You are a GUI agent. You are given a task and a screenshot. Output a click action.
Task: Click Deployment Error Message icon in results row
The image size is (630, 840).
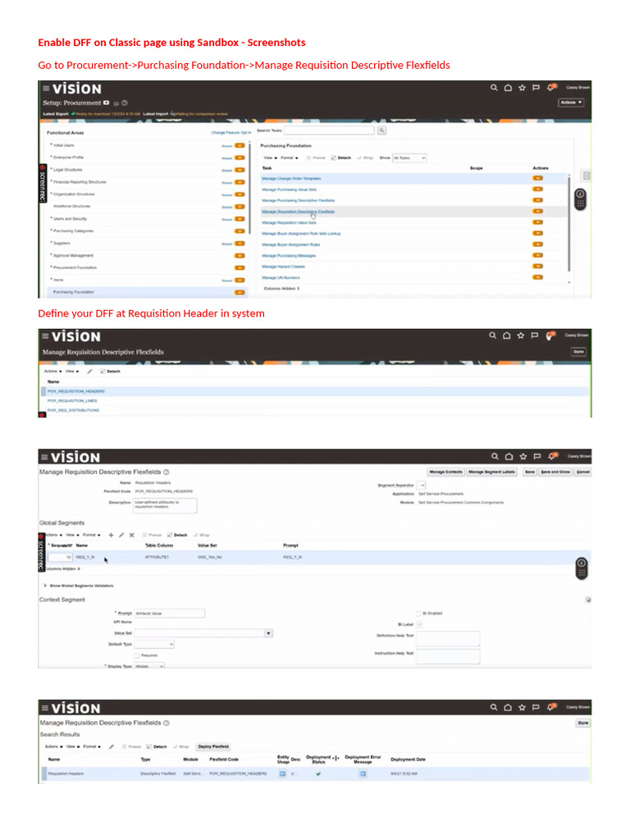(363, 774)
